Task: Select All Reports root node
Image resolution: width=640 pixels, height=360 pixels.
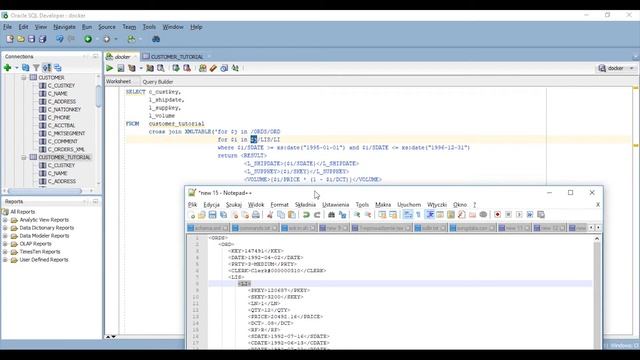Action: pyautogui.click(x=22, y=212)
